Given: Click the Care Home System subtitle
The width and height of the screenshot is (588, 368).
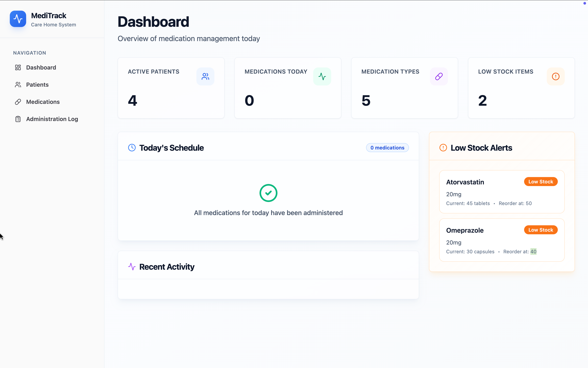Looking at the screenshot, I should click(x=53, y=25).
